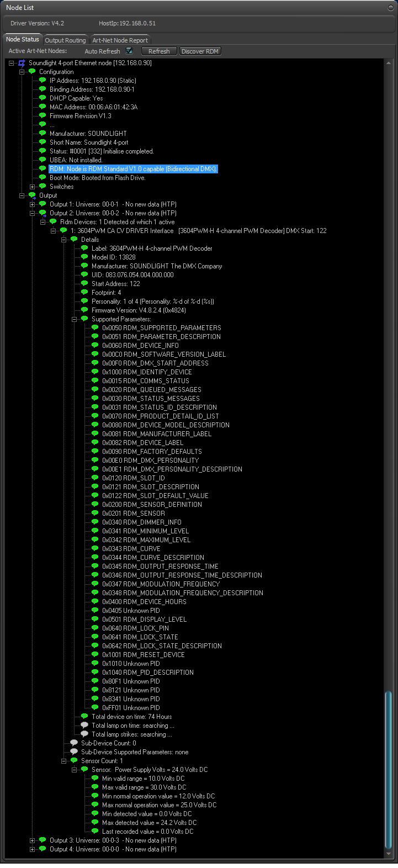The width and height of the screenshot is (398, 868).
Task: Click the Output folder icon
Action: click(x=32, y=195)
